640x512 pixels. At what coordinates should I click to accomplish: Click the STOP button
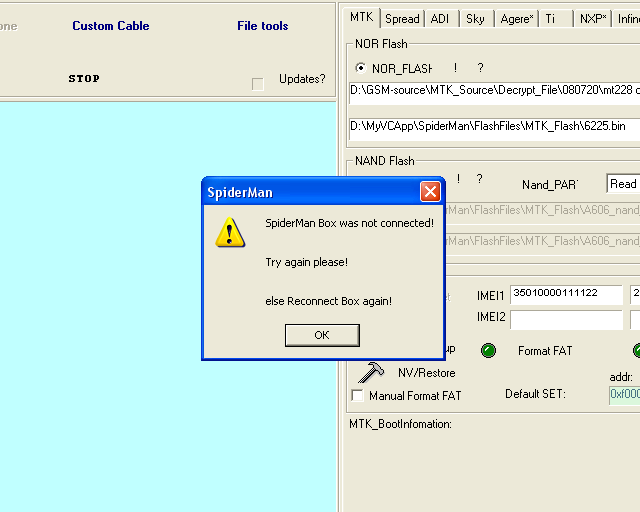click(84, 78)
